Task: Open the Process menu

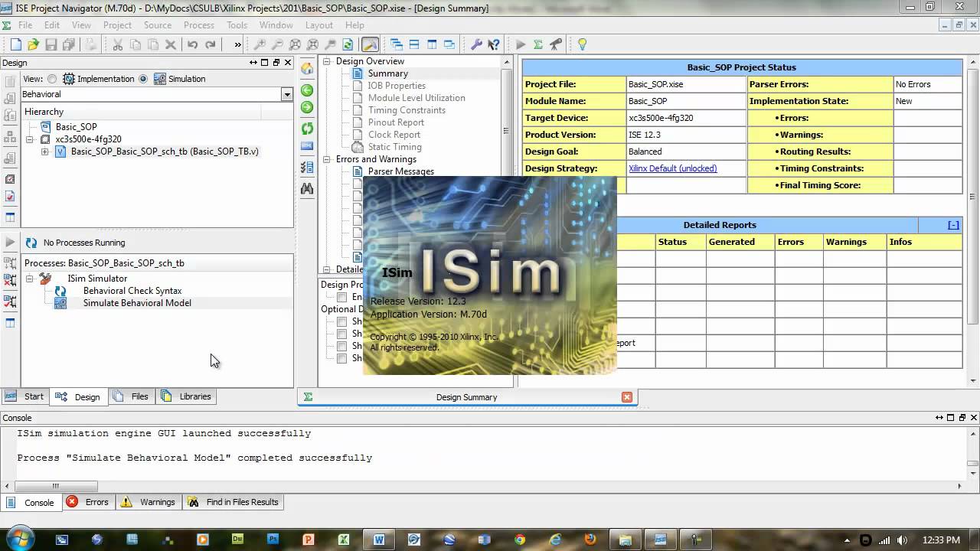Action: 199,25
